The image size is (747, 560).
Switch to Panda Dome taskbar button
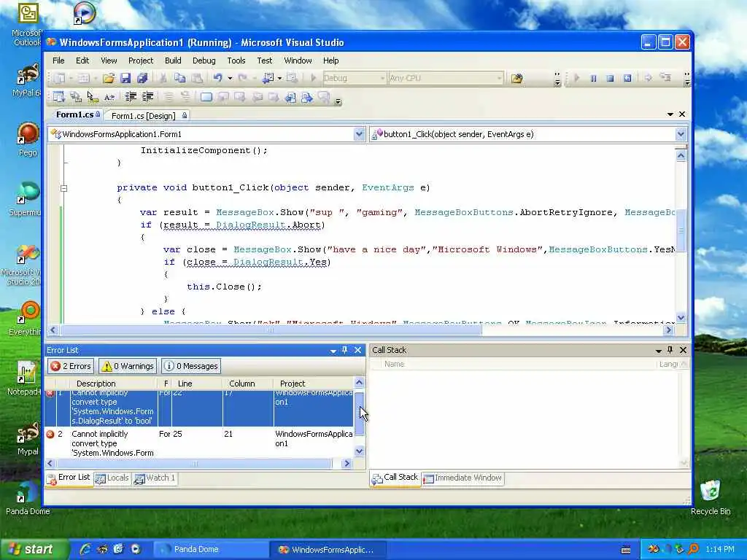pyautogui.click(x=209, y=549)
